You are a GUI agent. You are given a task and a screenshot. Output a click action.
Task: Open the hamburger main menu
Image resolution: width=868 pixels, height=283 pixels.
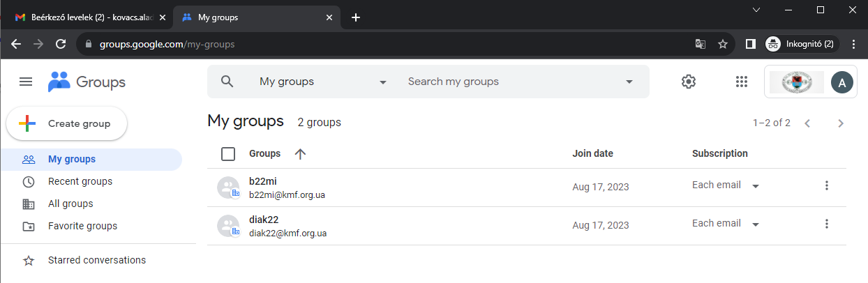26,82
